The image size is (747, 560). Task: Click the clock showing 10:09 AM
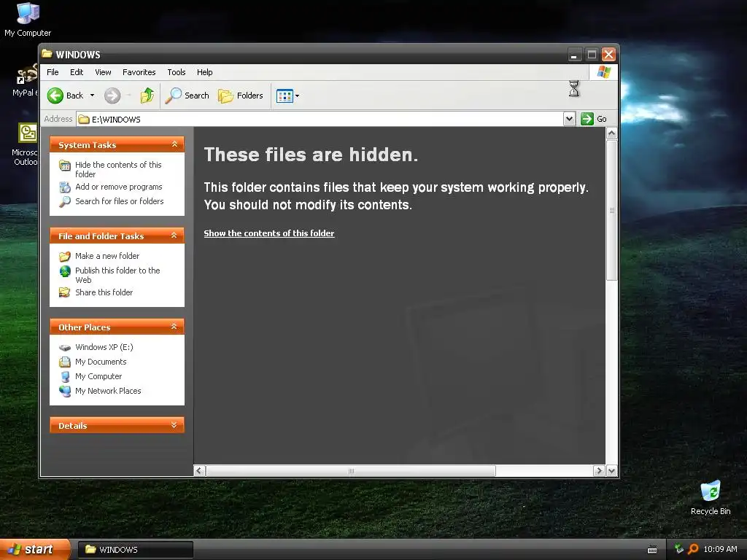click(x=720, y=549)
